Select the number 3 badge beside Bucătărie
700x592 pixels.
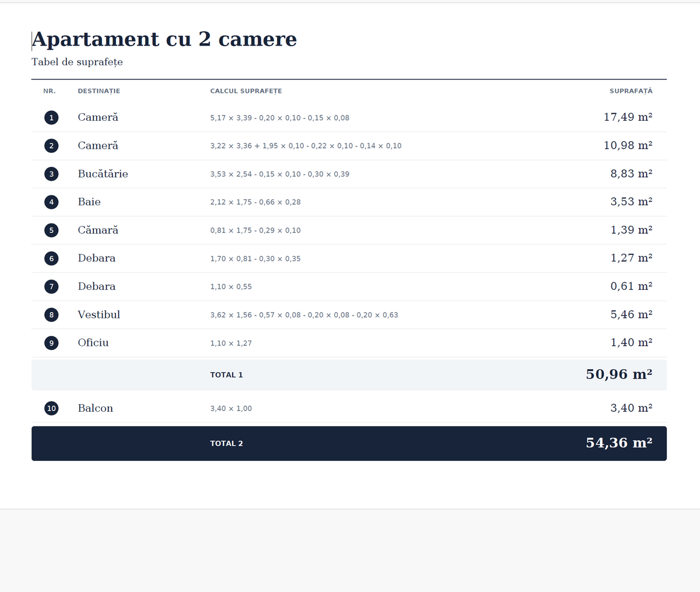51,174
